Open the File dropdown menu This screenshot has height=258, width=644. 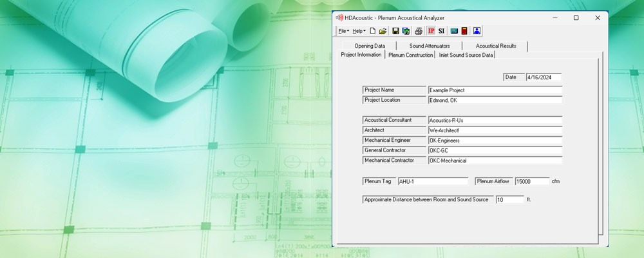343,31
